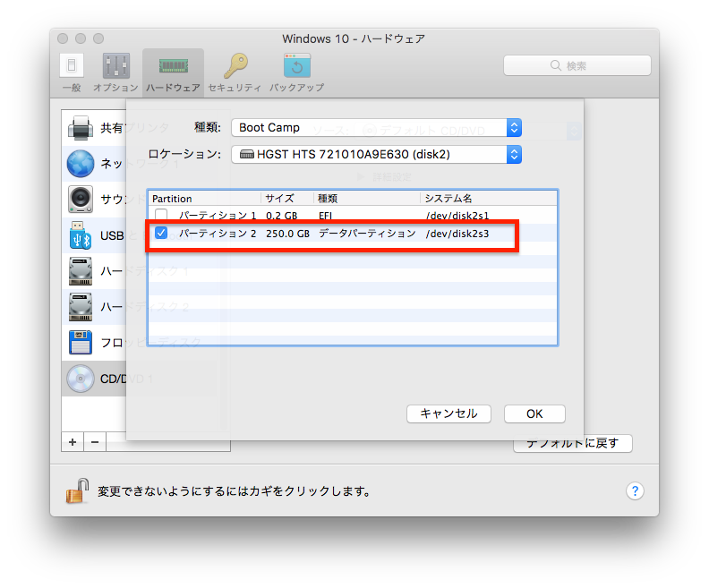The width and height of the screenshot is (709, 588).
Task: Confirm with the OK button
Action: tap(534, 413)
